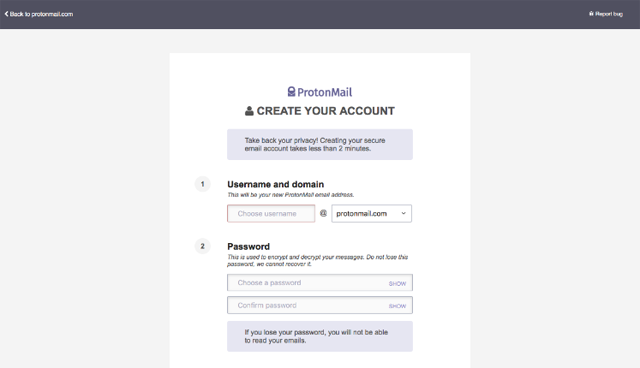Viewport: 640px width, 368px height.
Task: Toggle SHOW on Choose a password
Action: [397, 284]
